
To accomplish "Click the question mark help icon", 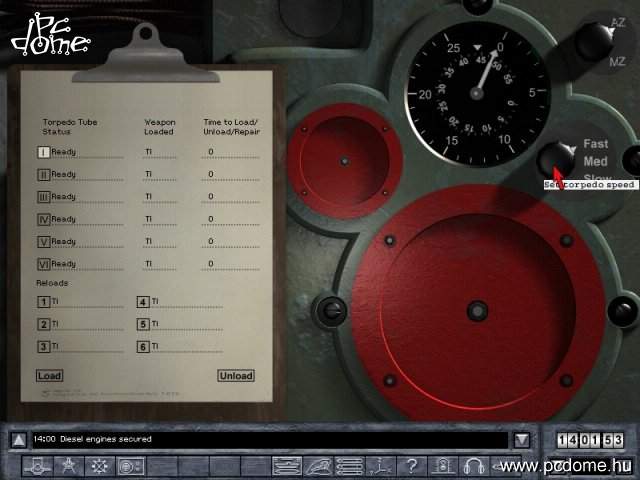I will pyautogui.click(x=411, y=466).
